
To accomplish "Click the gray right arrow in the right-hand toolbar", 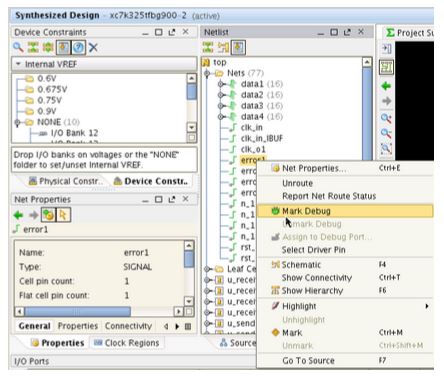I will point(386,101).
